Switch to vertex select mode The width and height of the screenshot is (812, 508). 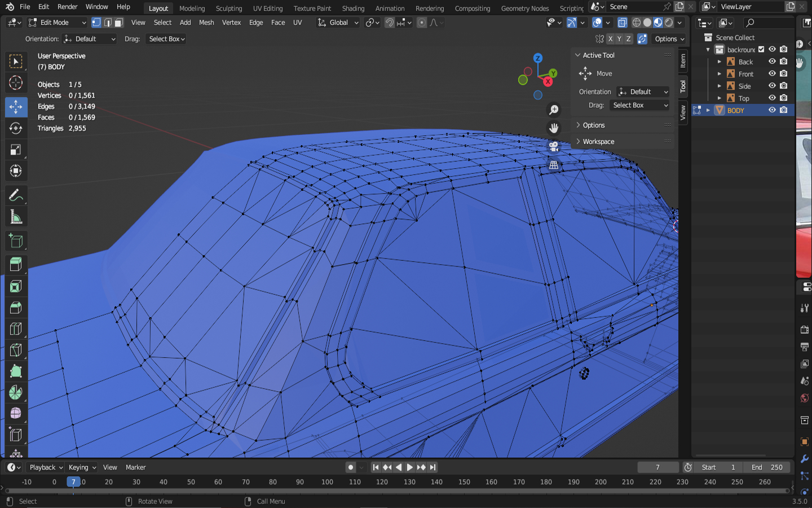click(96, 23)
